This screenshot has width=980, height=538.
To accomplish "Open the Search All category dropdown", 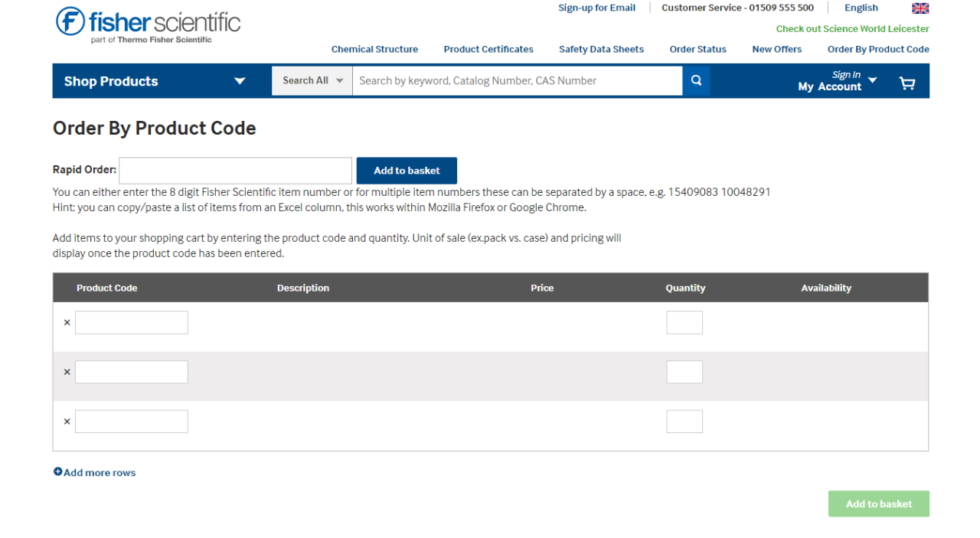I will click(312, 80).
